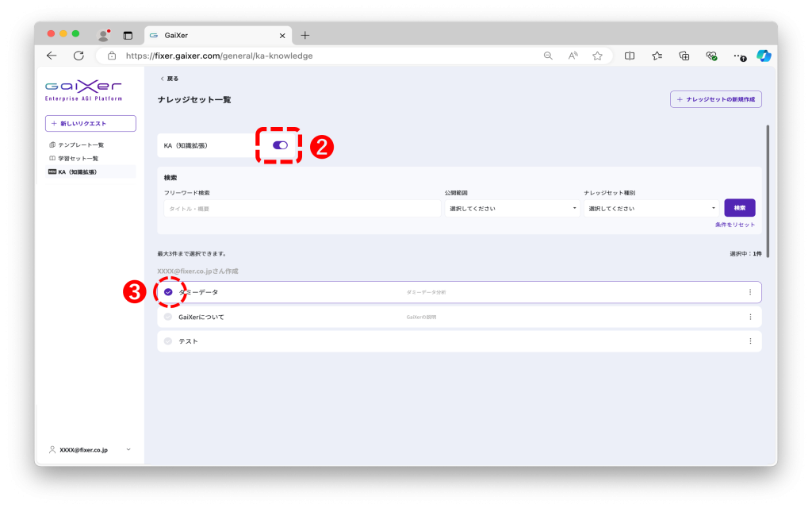Expand the XXXX@fixer.co.jp account menu chevron
This screenshot has width=812, height=508.
128,449
